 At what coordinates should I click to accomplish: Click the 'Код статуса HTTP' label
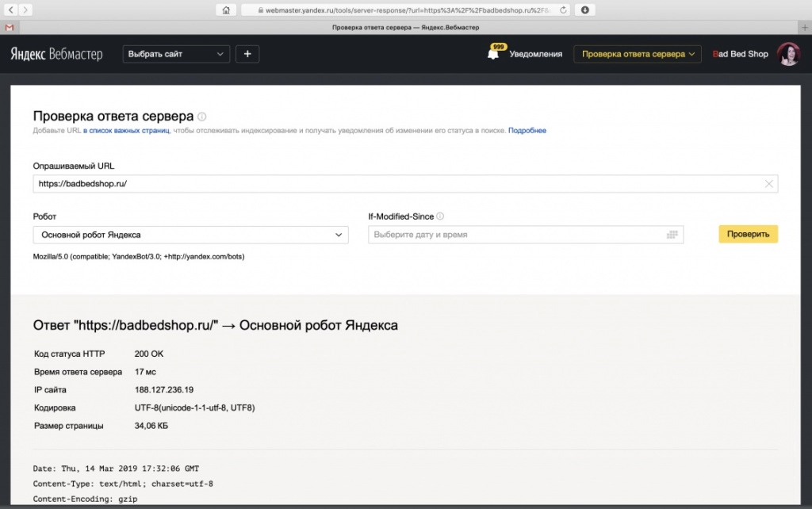70,354
